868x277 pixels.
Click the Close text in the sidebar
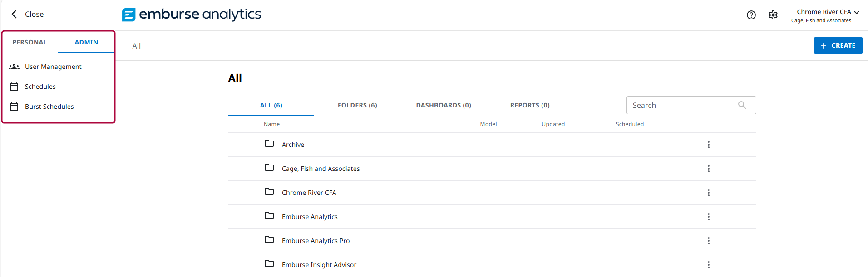click(35, 15)
